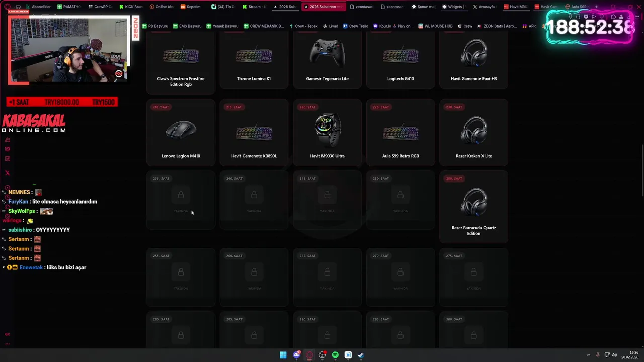This screenshot has height=362, width=644.
Task: Click the webcam stream overlay
Action: pos(68,50)
